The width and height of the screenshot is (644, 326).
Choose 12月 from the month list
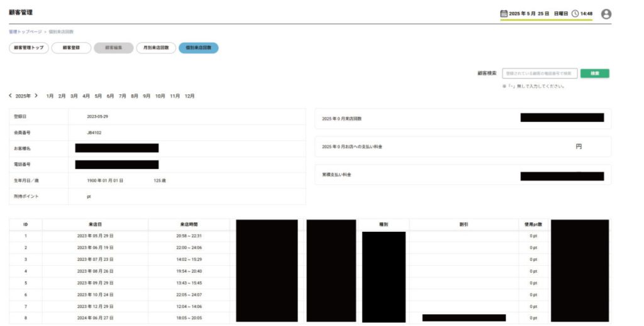(x=189, y=96)
